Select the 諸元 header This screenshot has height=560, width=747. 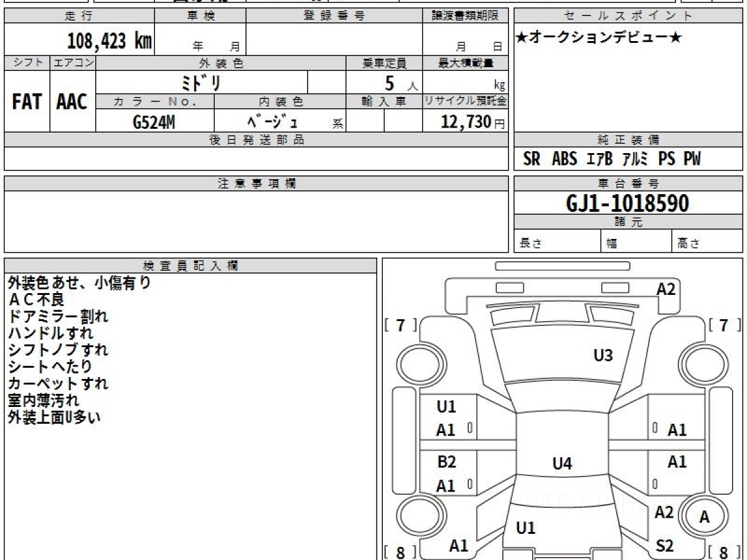tap(629, 223)
